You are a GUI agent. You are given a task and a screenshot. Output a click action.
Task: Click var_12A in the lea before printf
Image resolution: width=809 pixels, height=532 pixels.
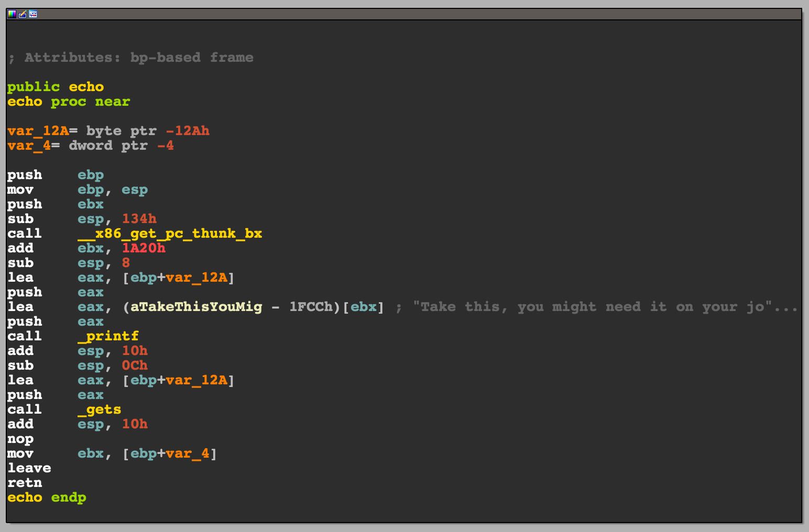[x=196, y=278]
